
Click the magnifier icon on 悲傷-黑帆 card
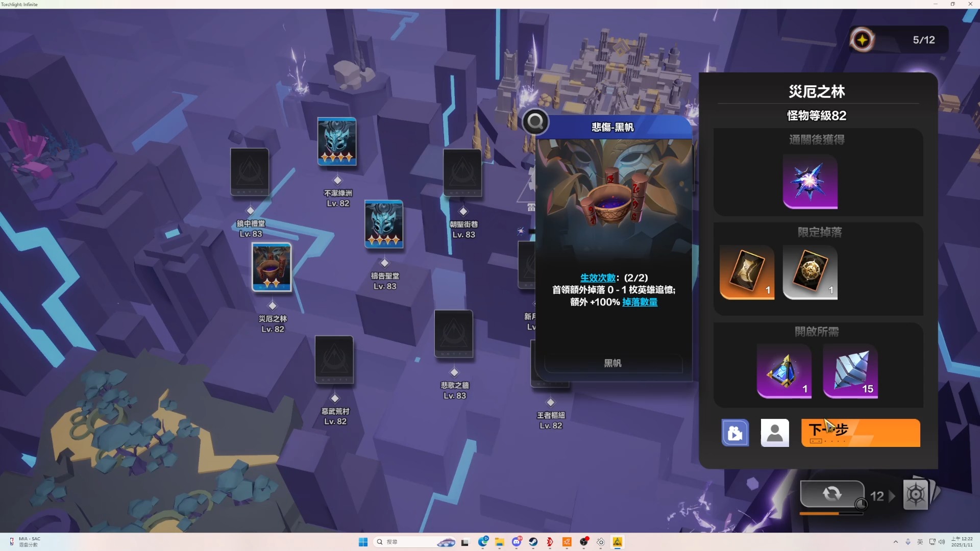click(535, 121)
